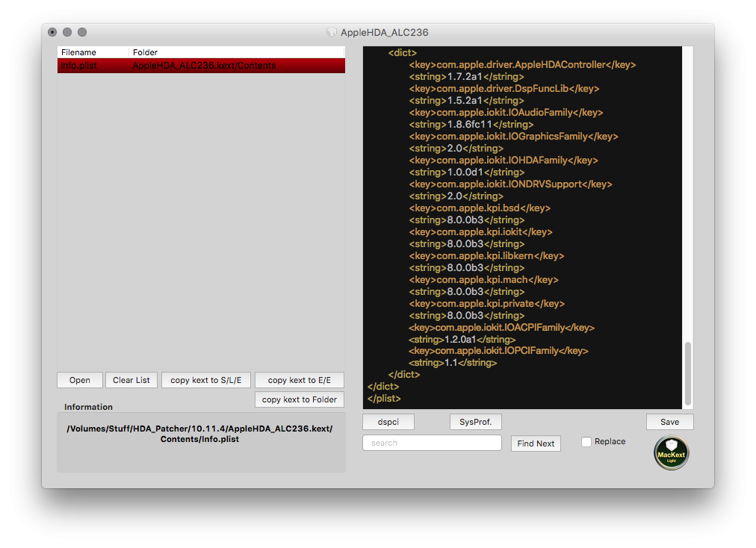
Task: Click copy kext to S/L/E
Action: (x=206, y=380)
